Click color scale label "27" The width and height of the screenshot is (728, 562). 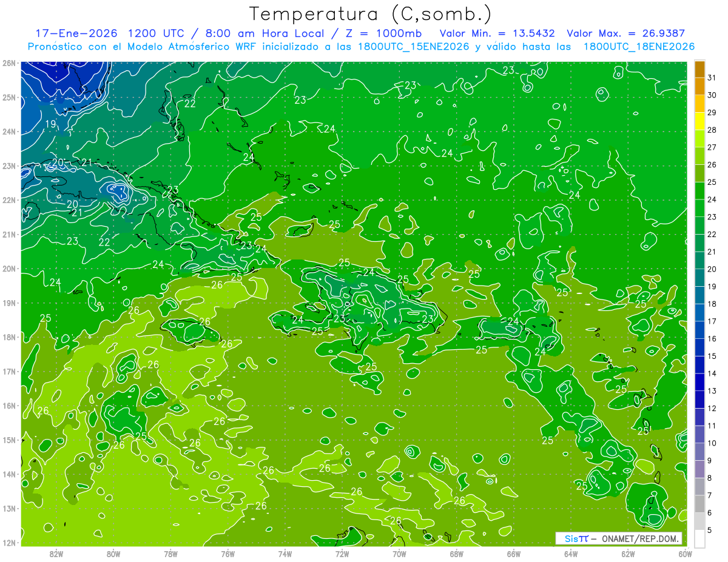(x=712, y=147)
